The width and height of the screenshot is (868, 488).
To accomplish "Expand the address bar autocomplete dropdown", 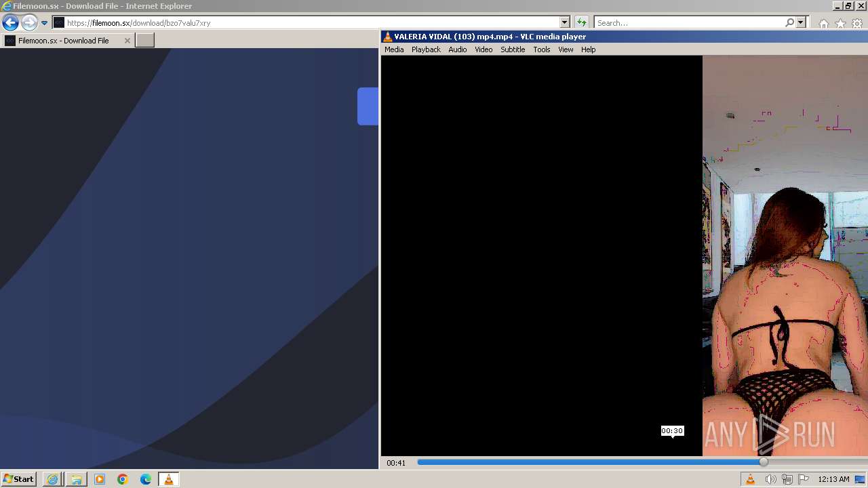I will coord(564,23).
